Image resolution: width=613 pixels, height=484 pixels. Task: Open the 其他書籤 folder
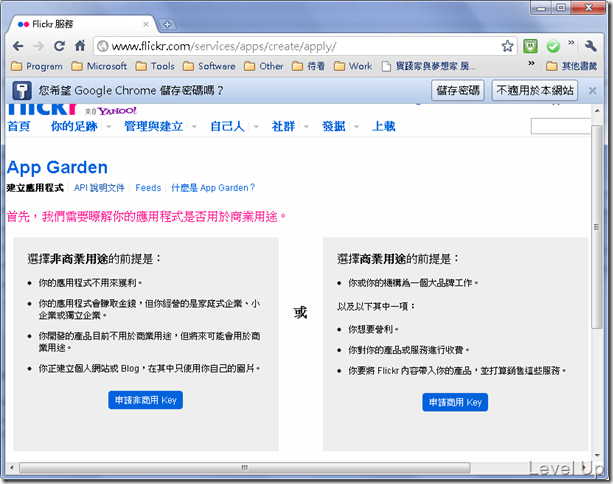572,66
